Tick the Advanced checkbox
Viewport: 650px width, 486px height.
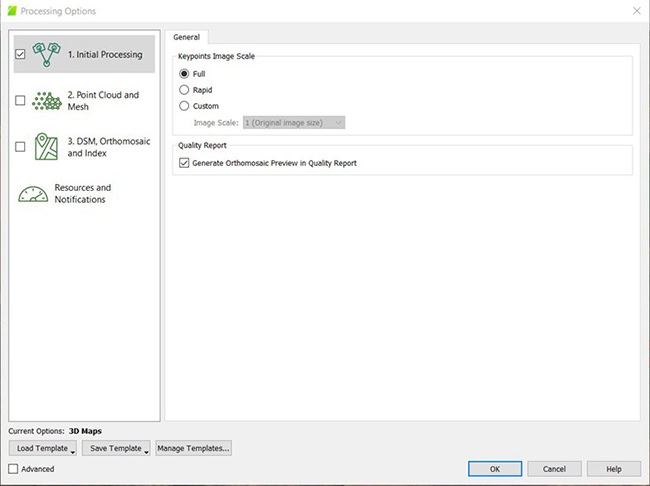[13, 469]
